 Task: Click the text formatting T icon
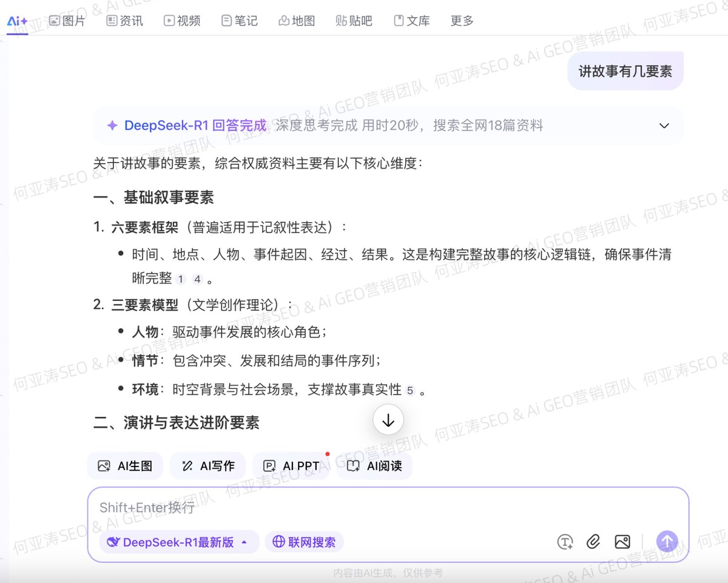click(565, 542)
